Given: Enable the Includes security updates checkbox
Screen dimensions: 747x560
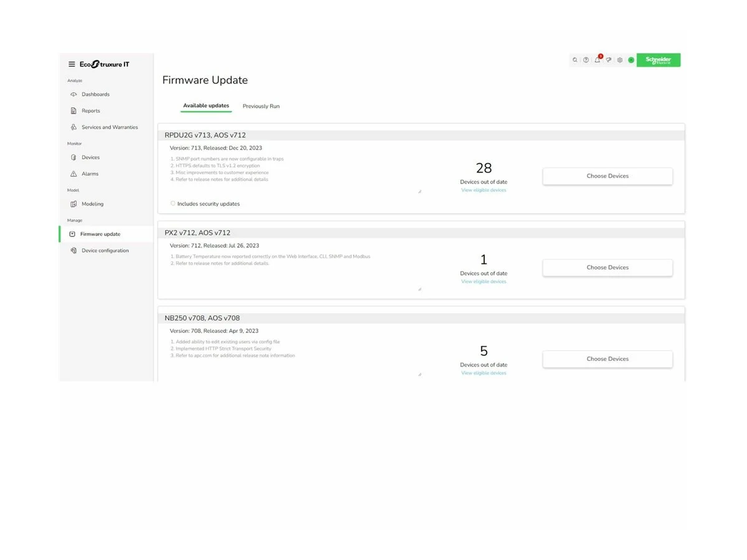Looking at the screenshot, I should pyautogui.click(x=172, y=203).
